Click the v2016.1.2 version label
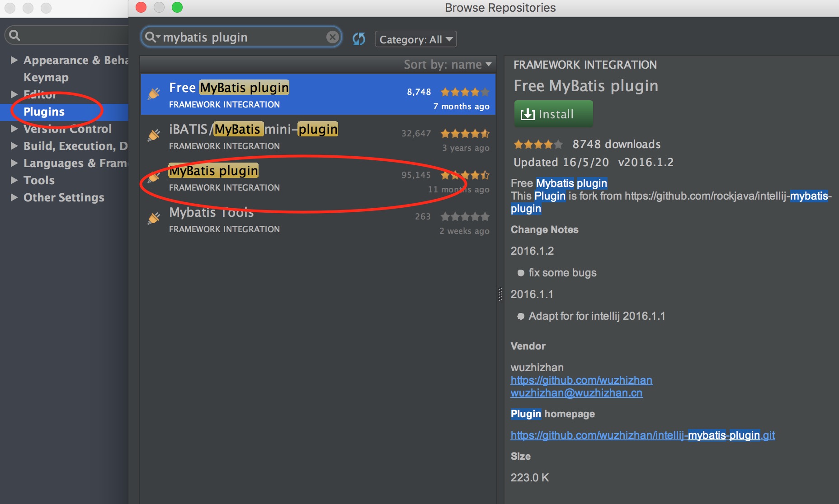The width and height of the screenshot is (839, 504). 646,162
